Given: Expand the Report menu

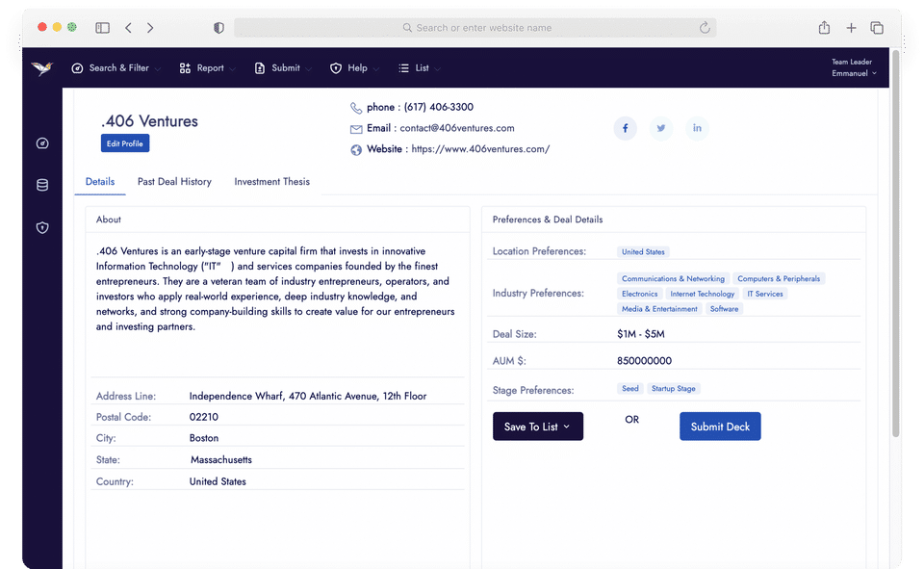Looking at the screenshot, I should coord(207,68).
